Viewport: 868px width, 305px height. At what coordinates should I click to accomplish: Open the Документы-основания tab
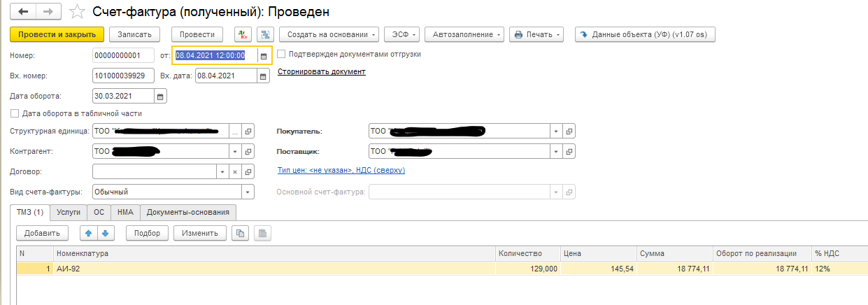188,212
